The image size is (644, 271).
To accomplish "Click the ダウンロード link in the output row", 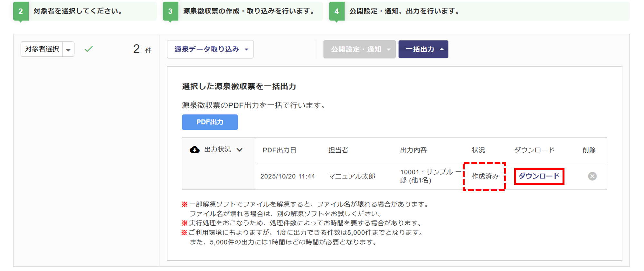I will 539,176.
